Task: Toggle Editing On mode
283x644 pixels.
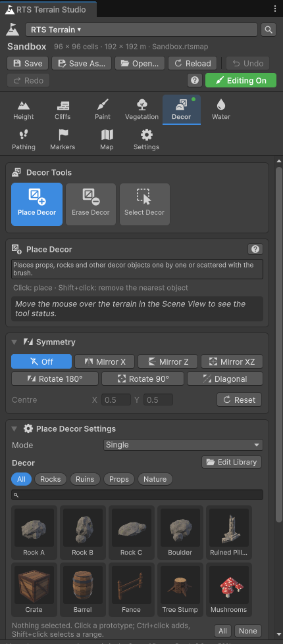Action: coord(241,80)
